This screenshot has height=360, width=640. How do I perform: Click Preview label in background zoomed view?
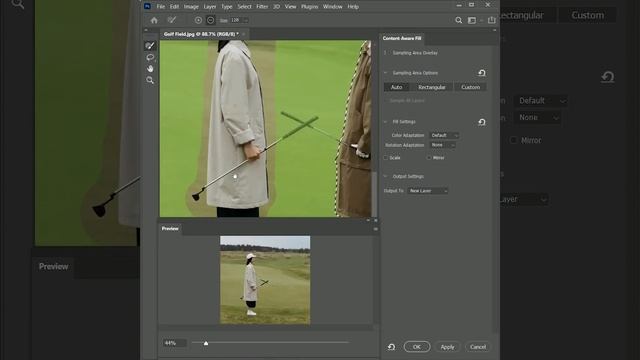[x=53, y=267]
